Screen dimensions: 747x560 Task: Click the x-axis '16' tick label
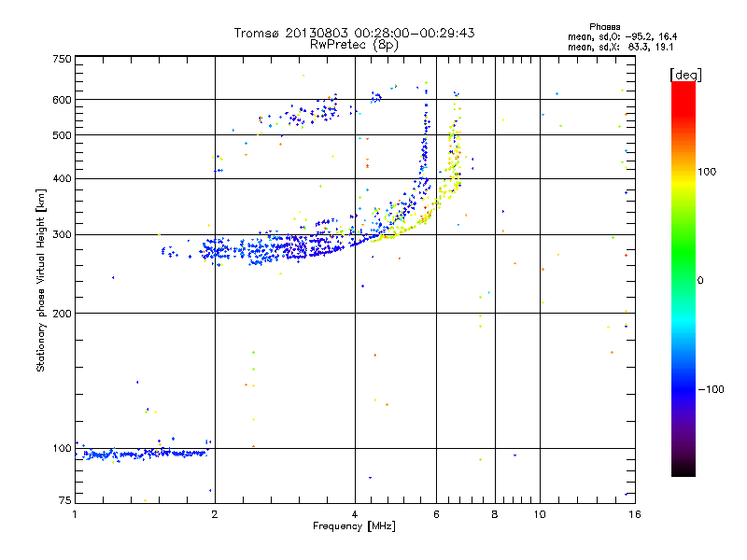click(x=635, y=514)
